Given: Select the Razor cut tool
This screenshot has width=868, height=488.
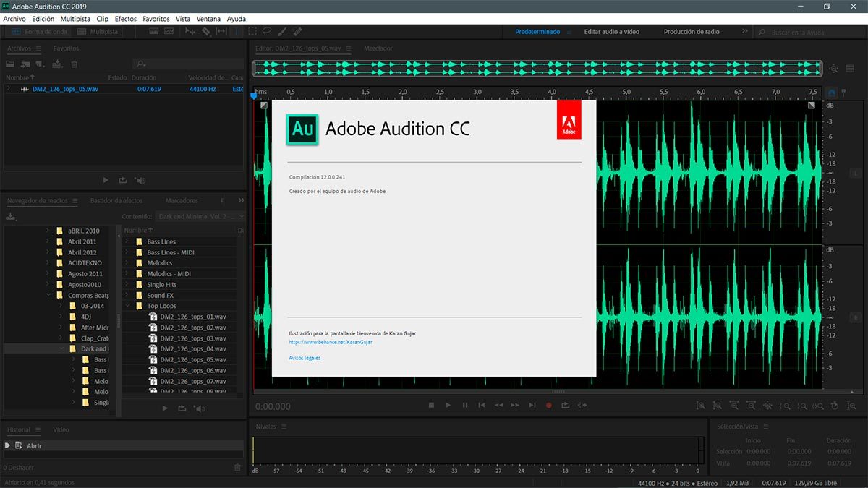Looking at the screenshot, I should click(206, 31).
